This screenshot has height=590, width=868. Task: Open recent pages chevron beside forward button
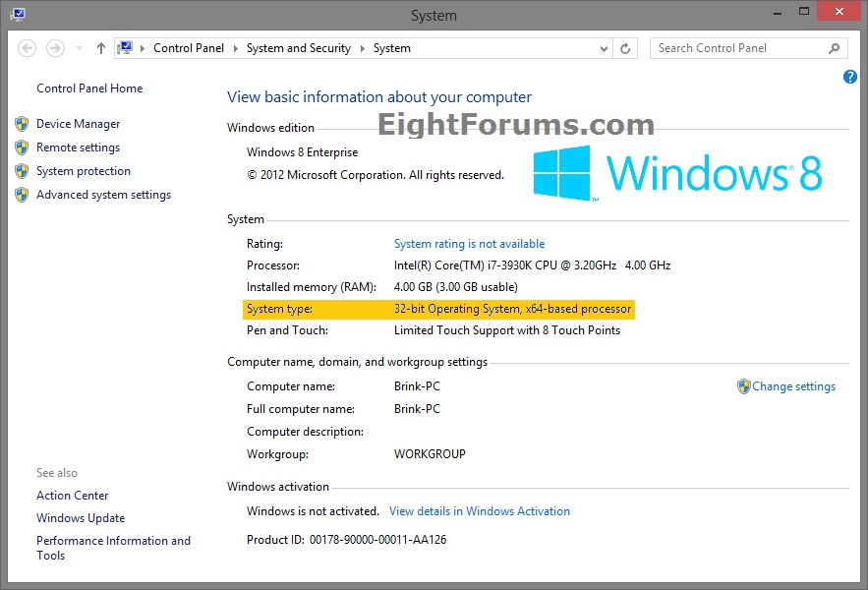[78, 47]
